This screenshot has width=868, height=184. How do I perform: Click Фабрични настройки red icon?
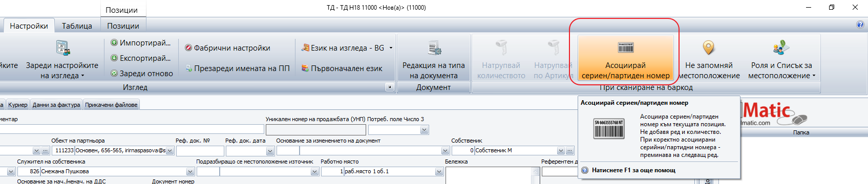(x=188, y=48)
